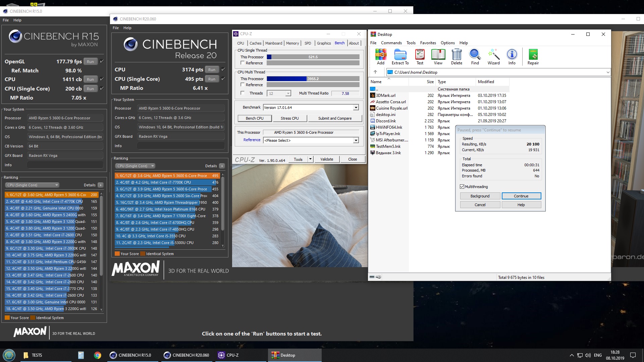
Task: Expand the Reference processor dropdown
Action: pyautogui.click(x=356, y=140)
